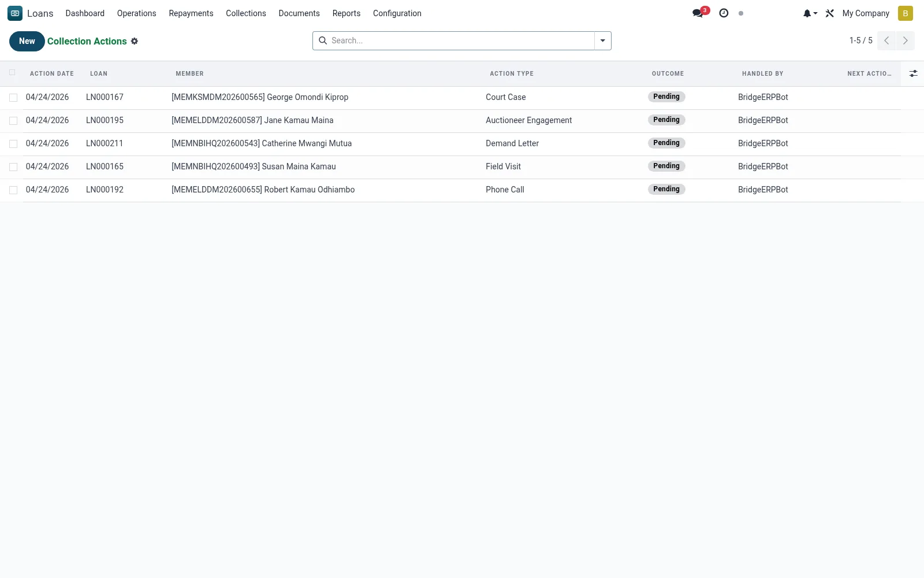The image size is (924, 578).
Task: Open Susan Maina Kamau's record
Action: pos(254,166)
